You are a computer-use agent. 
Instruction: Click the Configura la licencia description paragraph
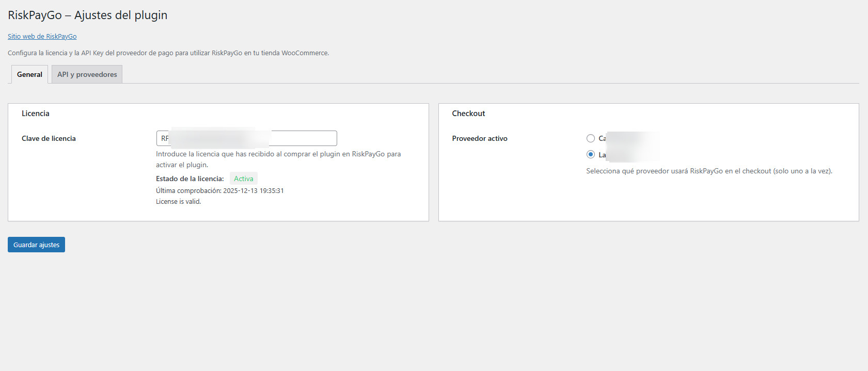point(168,53)
